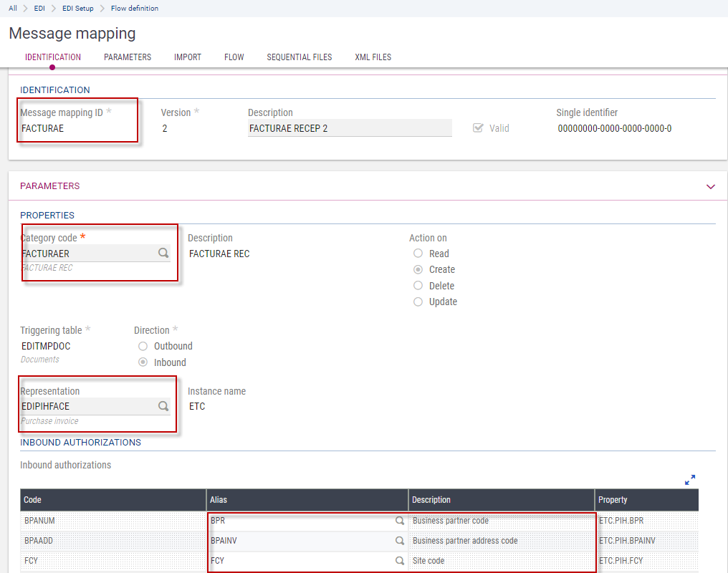The height and width of the screenshot is (573, 728).
Task: Open lookup for FCY alias row
Action: tap(400, 561)
